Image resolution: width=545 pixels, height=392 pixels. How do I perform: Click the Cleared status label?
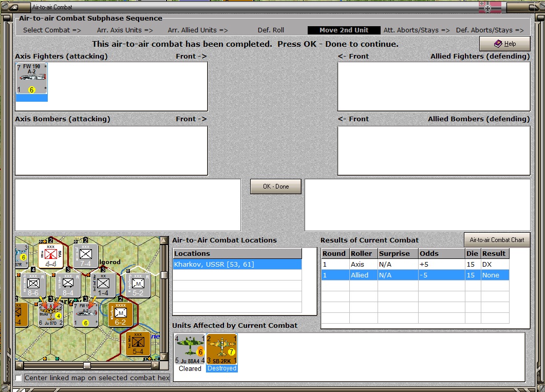click(x=190, y=368)
